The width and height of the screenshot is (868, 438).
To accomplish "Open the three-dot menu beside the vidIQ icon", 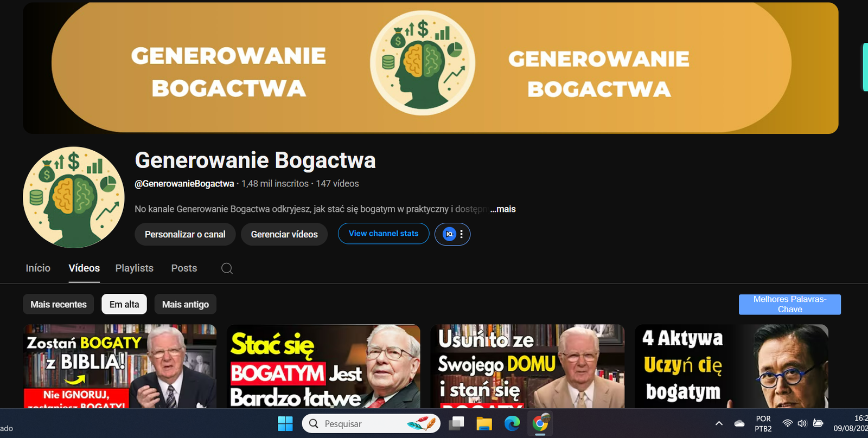I will pos(462,234).
